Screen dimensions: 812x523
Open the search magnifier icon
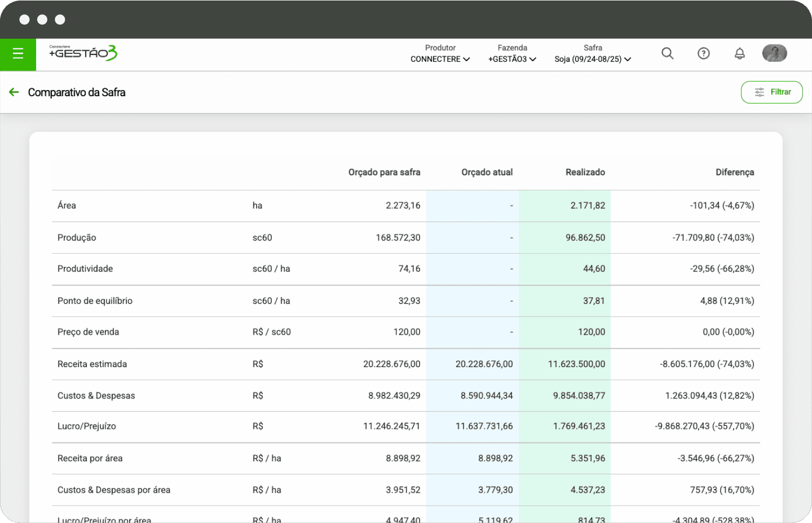667,53
